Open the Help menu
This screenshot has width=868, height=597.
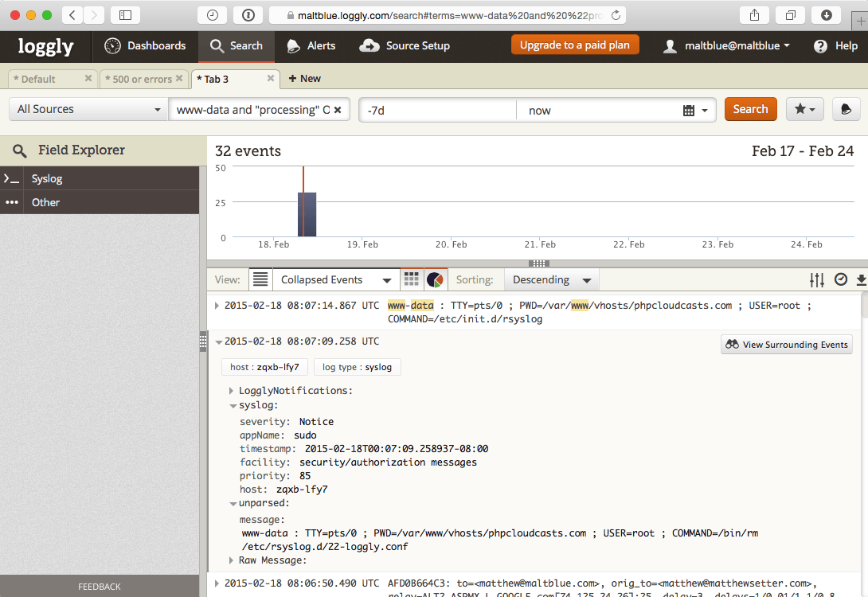click(x=836, y=46)
